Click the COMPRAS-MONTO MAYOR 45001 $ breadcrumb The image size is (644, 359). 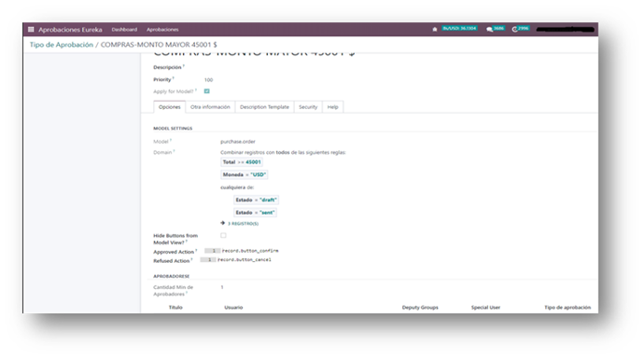pyautogui.click(x=159, y=45)
